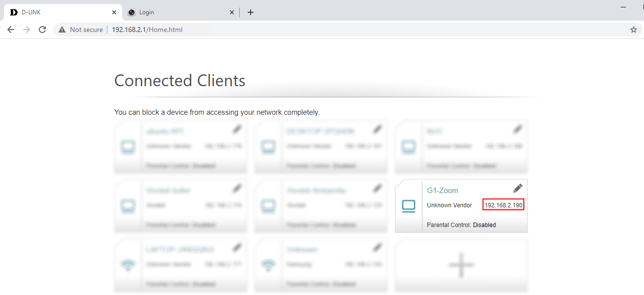
Task: Edit the blurred client directly above G1-Zoom
Action: click(517, 129)
